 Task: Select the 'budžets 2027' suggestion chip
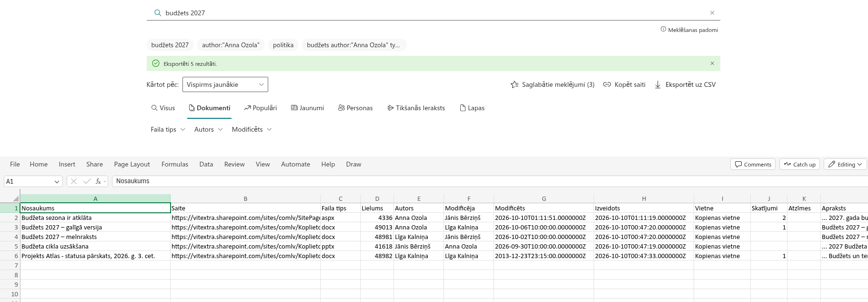coord(170,45)
